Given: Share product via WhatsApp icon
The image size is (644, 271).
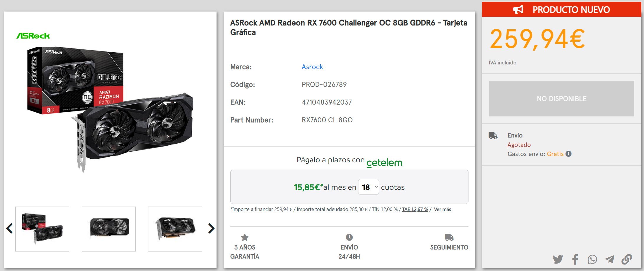Looking at the screenshot, I should click(x=592, y=259).
